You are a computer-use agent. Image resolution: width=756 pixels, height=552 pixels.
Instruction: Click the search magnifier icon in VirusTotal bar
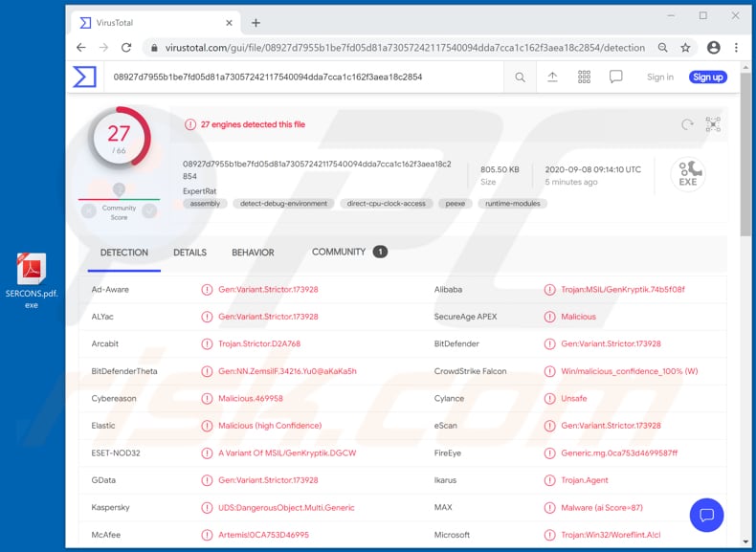[520, 77]
